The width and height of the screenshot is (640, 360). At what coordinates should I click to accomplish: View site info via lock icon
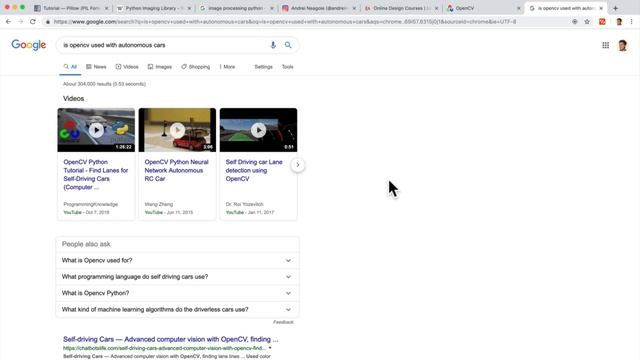point(48,22)
